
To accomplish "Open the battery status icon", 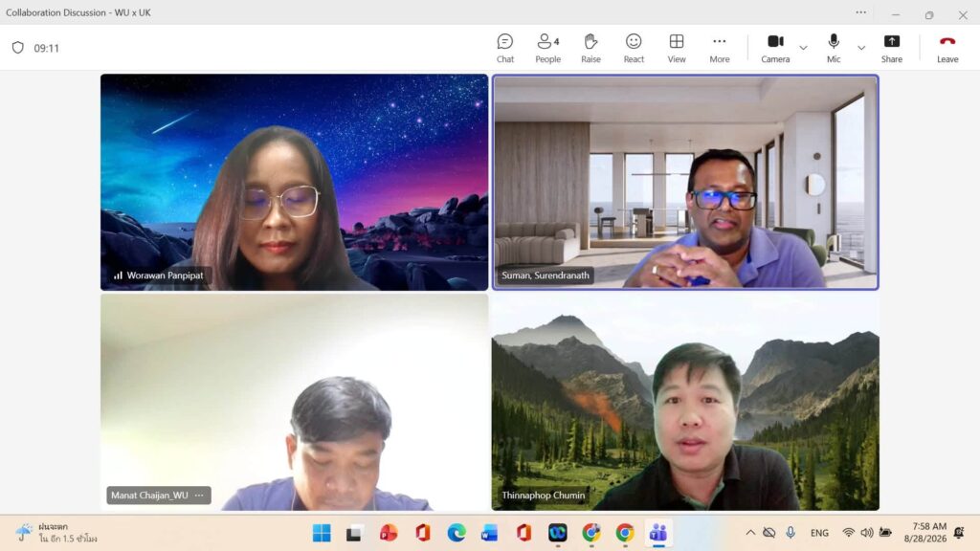I will (885, 533).
